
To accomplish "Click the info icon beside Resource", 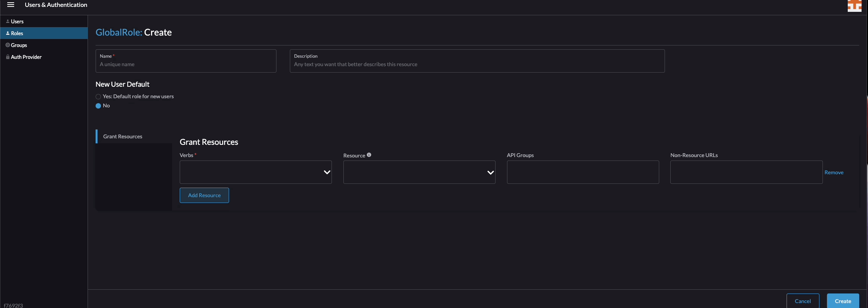I will click(369, 155).
